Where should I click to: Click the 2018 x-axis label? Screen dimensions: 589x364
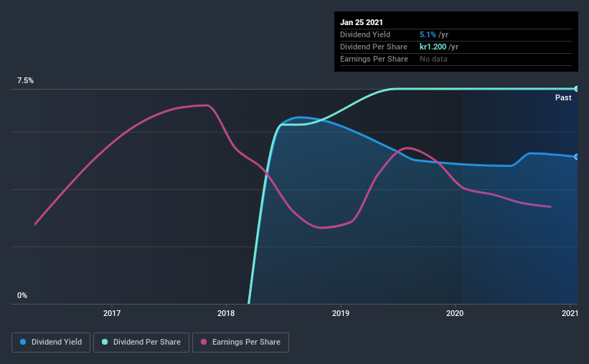coord(226,313)
